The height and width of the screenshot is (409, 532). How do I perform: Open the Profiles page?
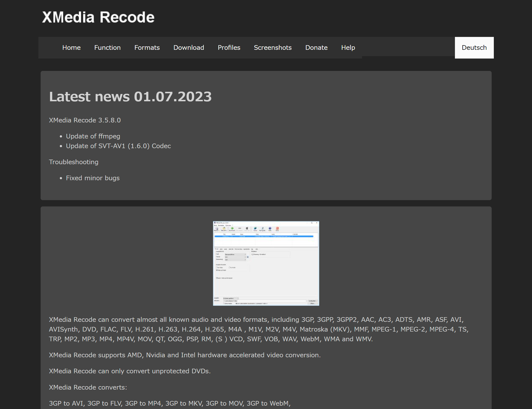229,47
